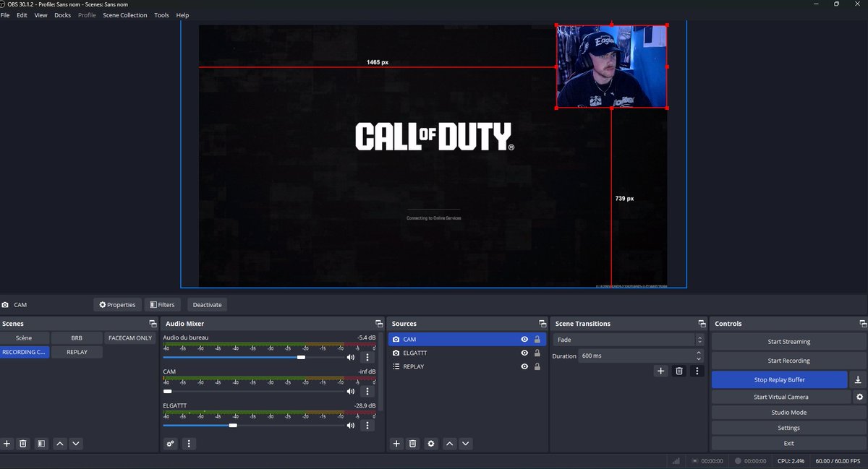Open the Scene Collection menu
The height and width of the screenshot is (469, 868).
125,15
